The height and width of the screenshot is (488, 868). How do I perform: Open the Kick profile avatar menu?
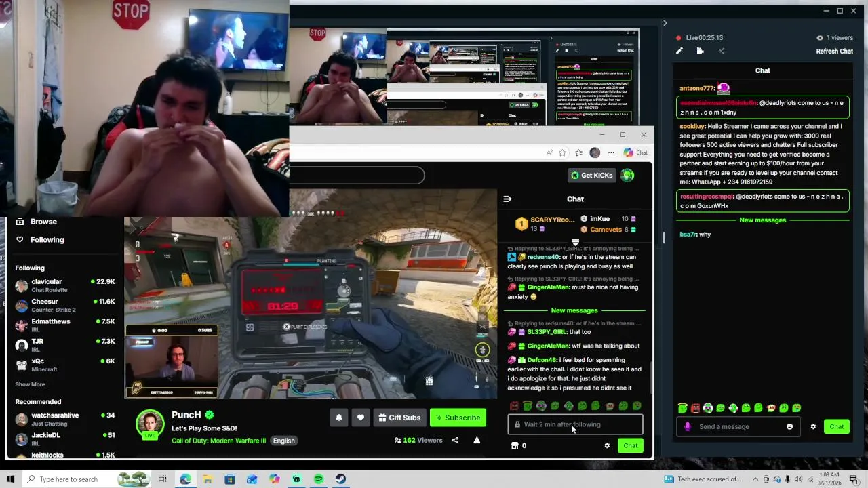[628, 176]
